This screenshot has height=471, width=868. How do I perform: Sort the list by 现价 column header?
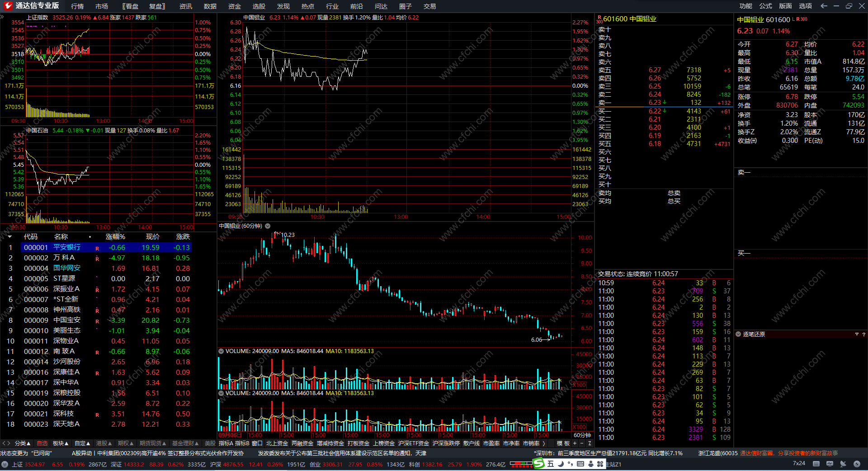(153, 237)
